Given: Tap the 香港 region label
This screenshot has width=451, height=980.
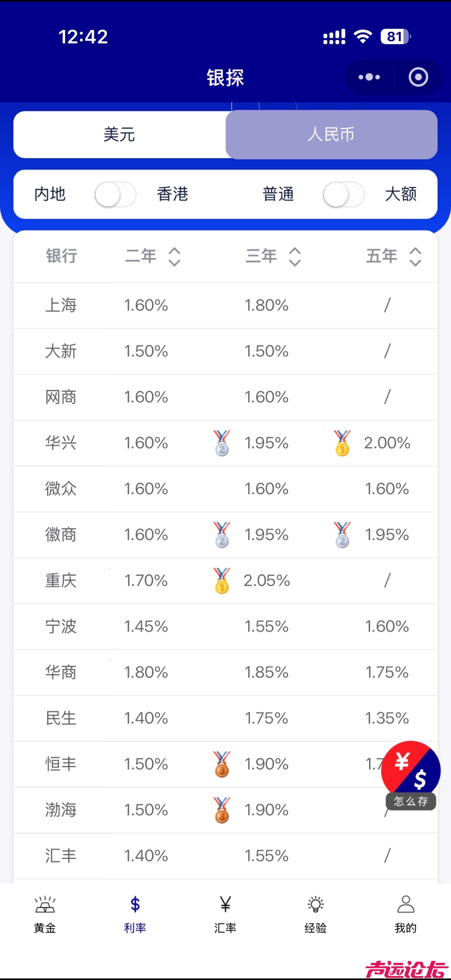Looking at the screenshot, I should [x=172, y=194].
